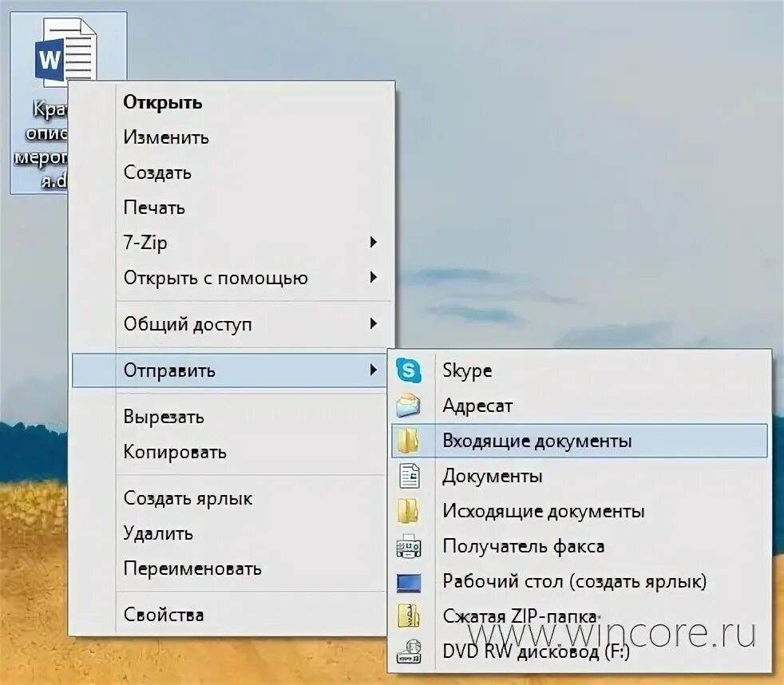
Task: Send the file to Skype
Action: (580, 370)
